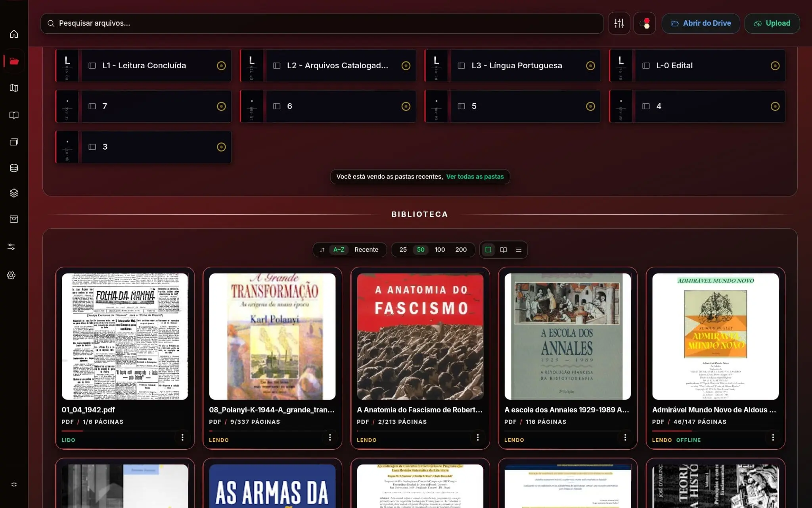The width and height of the screenshot is (812, 508).
Task: Open A Anatomia do Fascismo cover
Action: pos(420,337)
